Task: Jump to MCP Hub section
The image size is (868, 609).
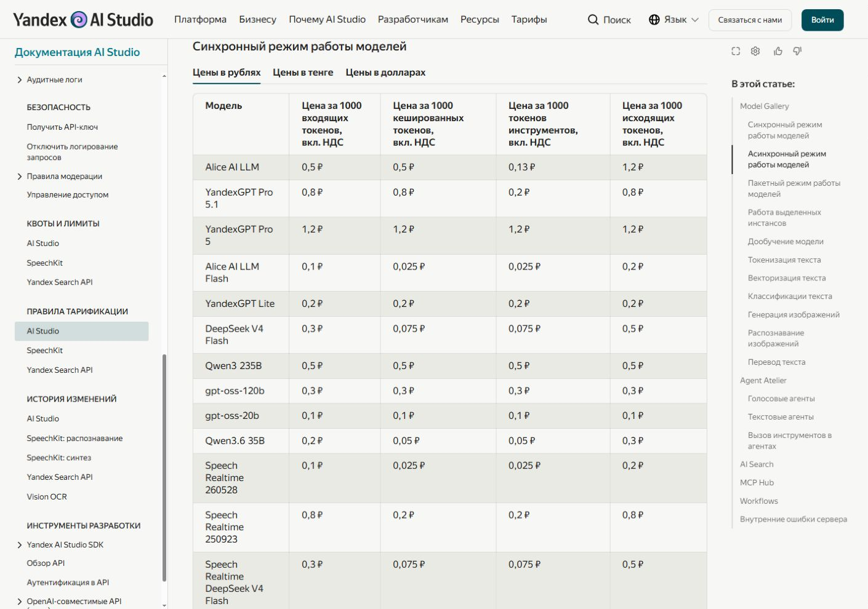Action: coord(757,483)
